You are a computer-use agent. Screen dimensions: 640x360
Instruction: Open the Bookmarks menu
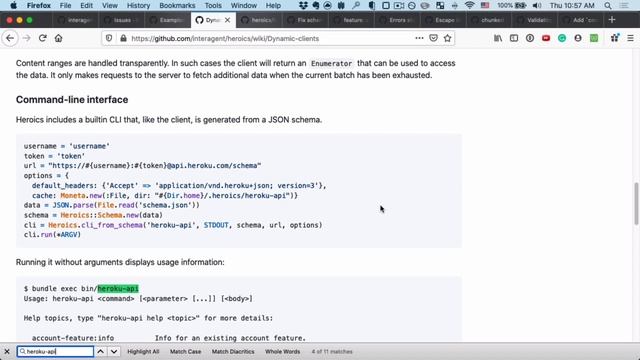[x=177, y=5]
